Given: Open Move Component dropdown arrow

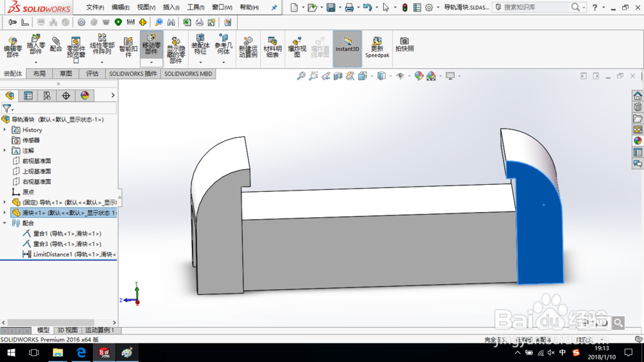Looking at the screenshot, I should (151, 62).
